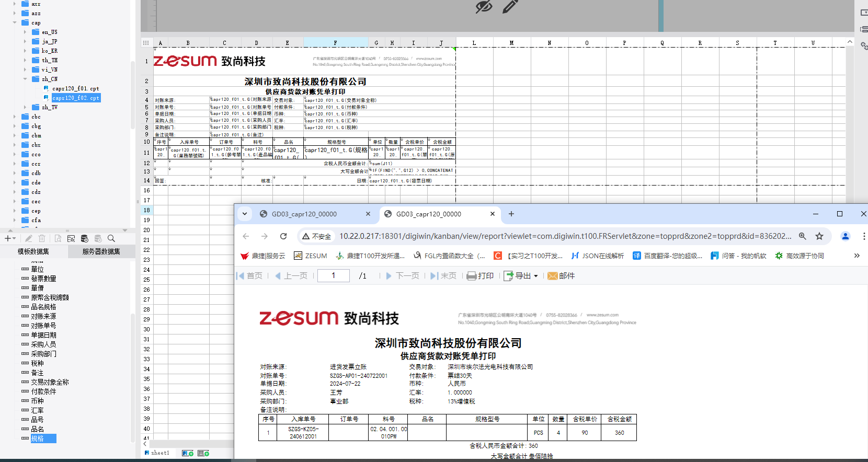
Task: Open the 百度翻译 bookmark
Action: [668, 256]
